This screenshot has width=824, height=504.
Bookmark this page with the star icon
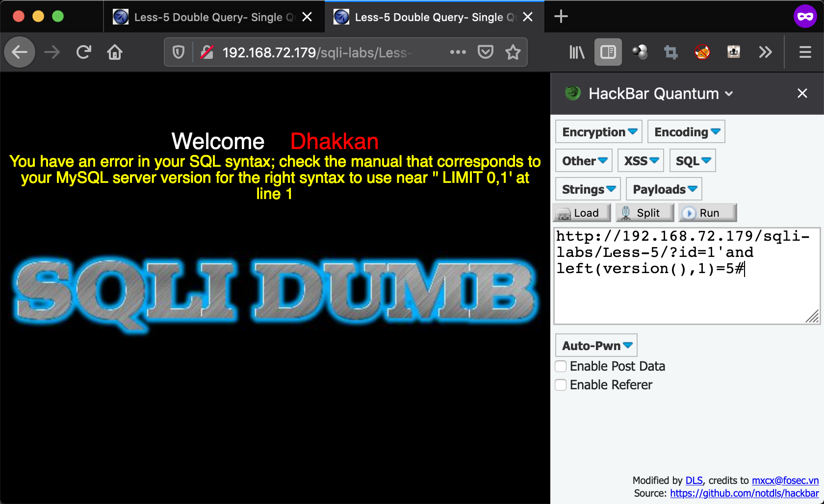pos(513,52)
